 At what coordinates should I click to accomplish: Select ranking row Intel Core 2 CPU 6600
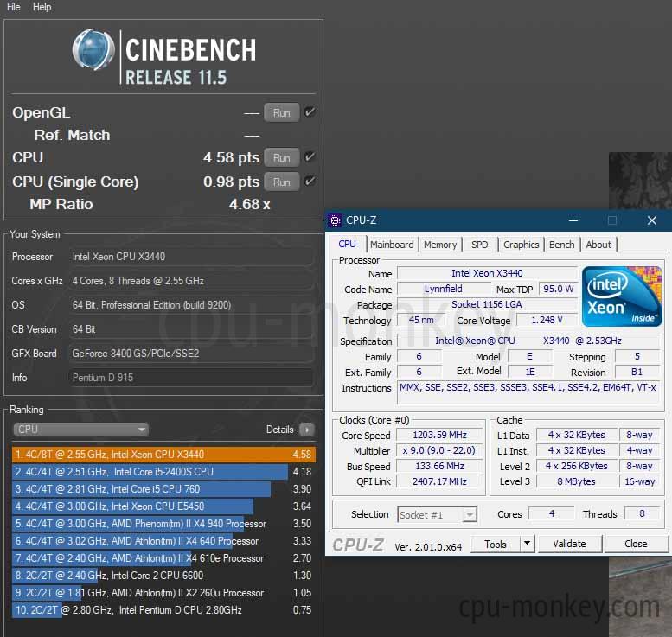point(163,576)
